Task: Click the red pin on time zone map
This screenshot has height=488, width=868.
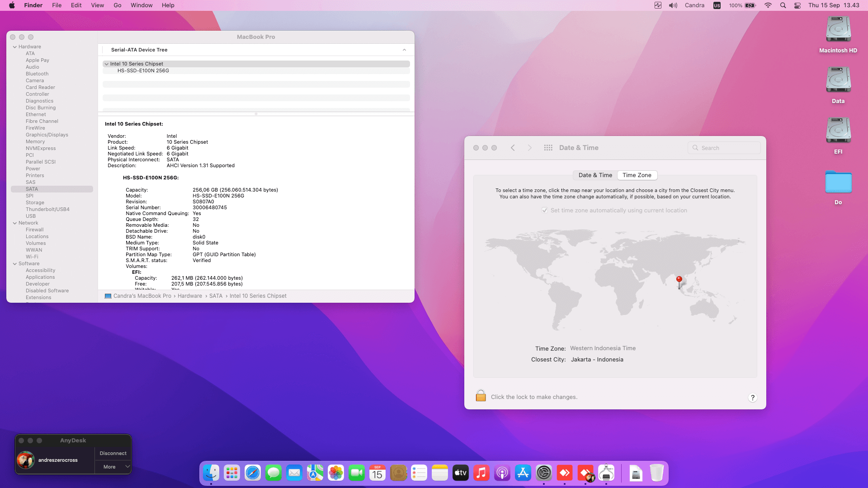Action: 679,282
